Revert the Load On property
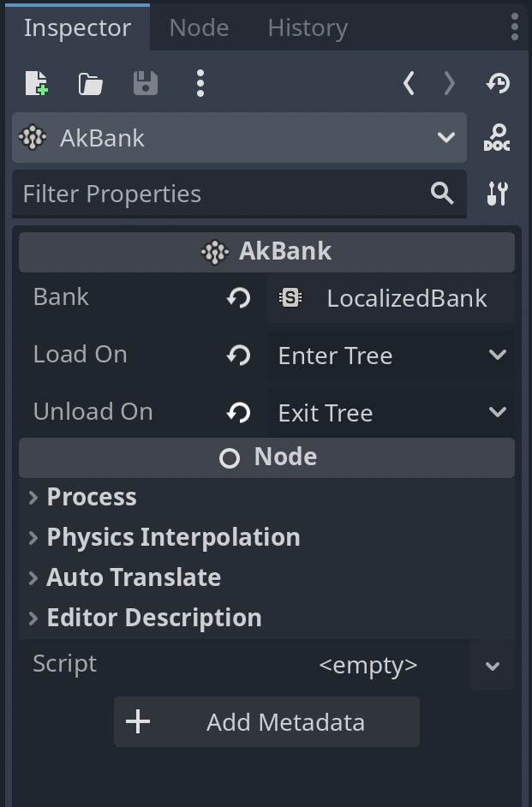 241,355
